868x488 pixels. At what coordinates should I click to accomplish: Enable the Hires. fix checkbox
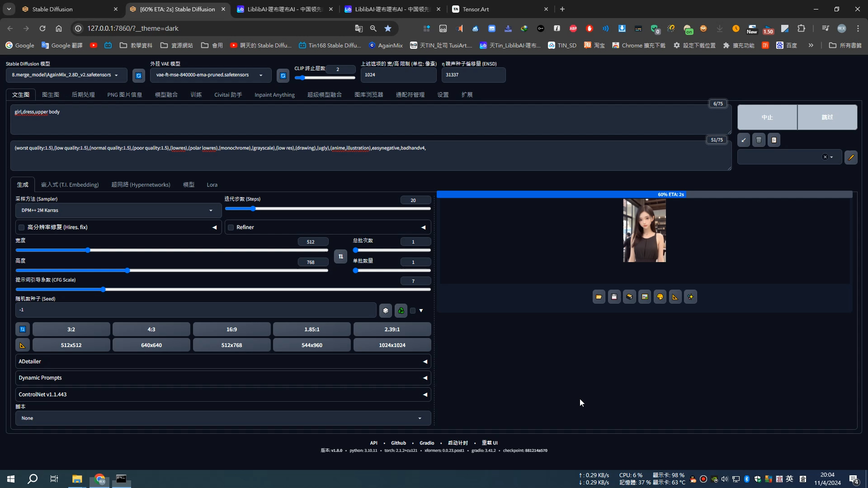(x=22, y=227)
